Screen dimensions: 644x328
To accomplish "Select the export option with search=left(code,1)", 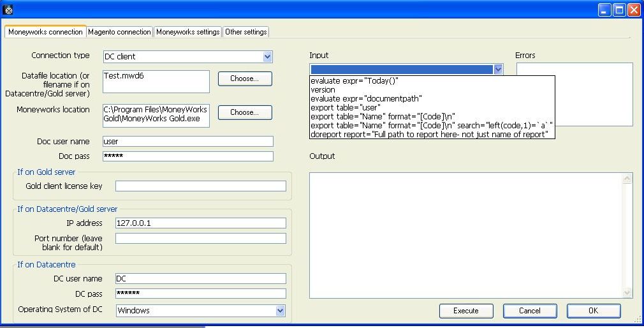I will pos(432,125).
